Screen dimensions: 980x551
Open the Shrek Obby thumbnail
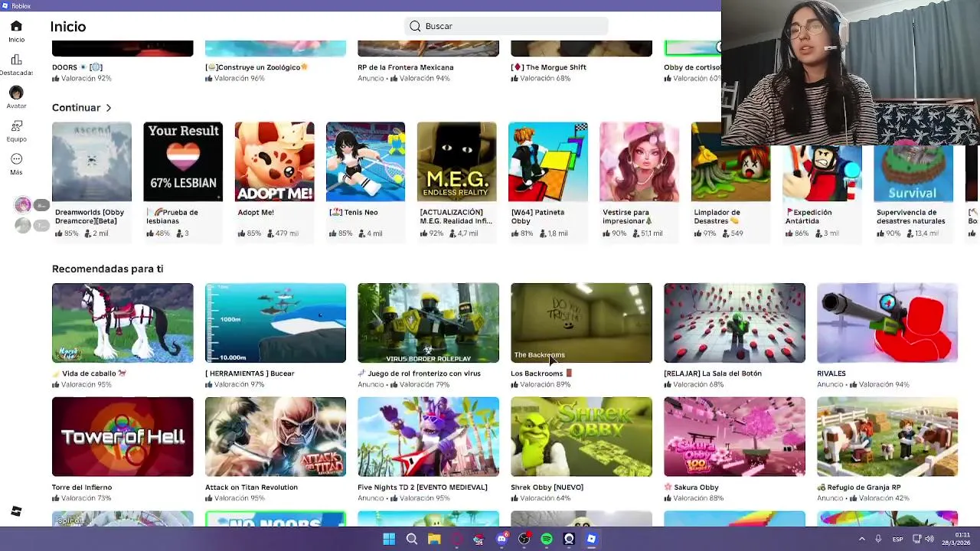click(581, 436)
